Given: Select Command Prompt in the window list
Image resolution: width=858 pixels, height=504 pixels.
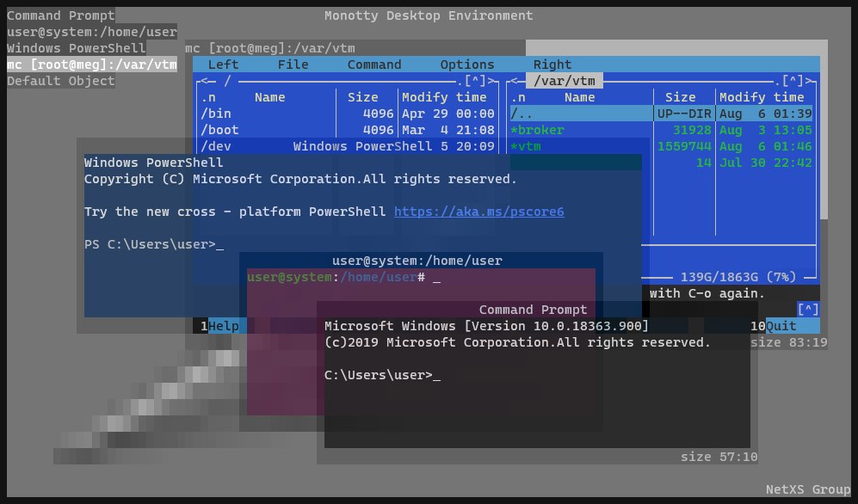Looking at the screenshot, I should pos(61,15).
